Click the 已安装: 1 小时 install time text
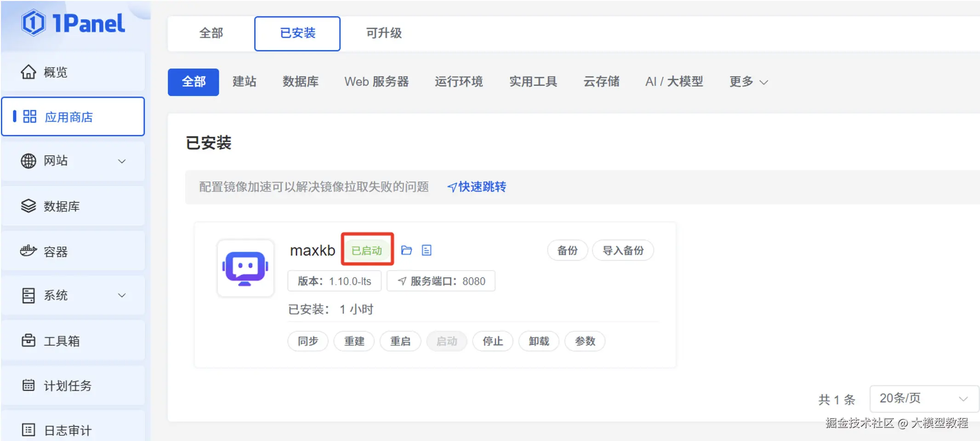The width and height of the screenshot is (980, 441). click(331, 309)
